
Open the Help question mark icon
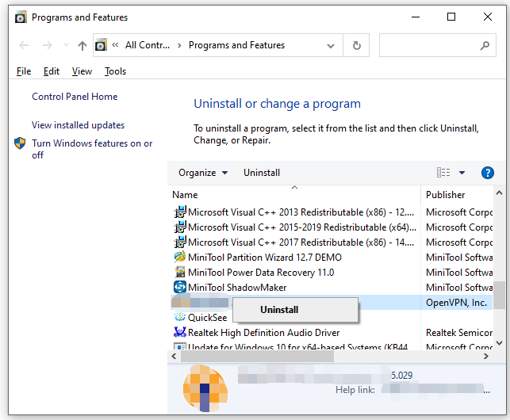click(488, 173)
